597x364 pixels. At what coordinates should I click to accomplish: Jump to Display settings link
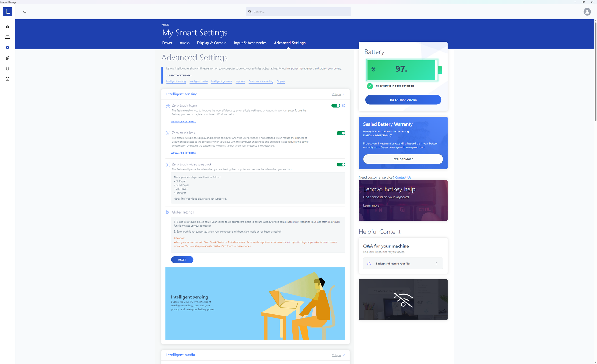coord(281,81)
